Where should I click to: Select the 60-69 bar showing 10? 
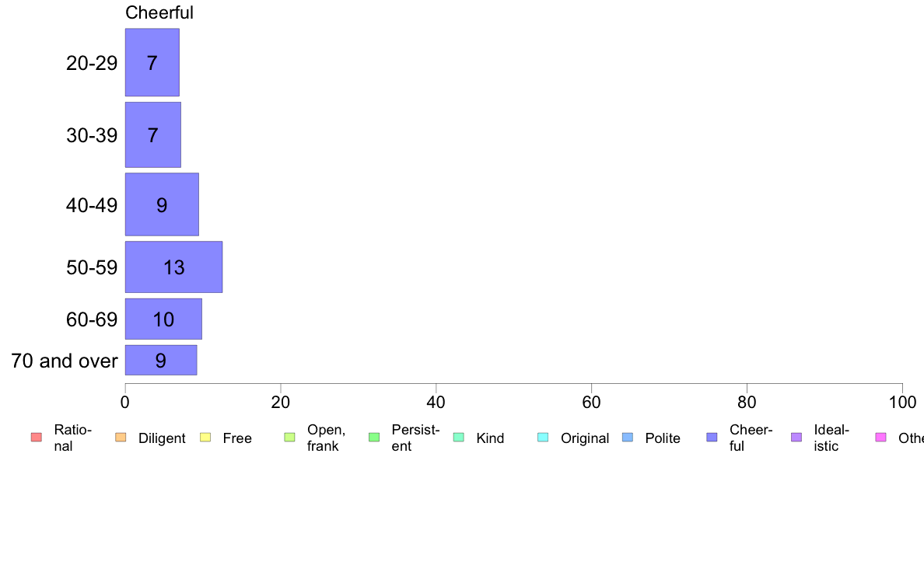[163, 319]
